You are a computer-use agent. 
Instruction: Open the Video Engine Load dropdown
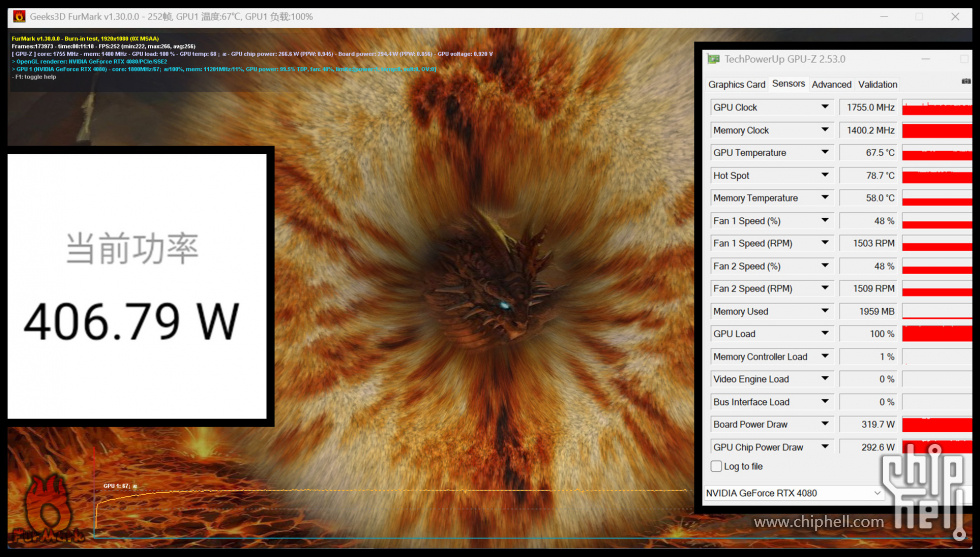click(825, 379)
